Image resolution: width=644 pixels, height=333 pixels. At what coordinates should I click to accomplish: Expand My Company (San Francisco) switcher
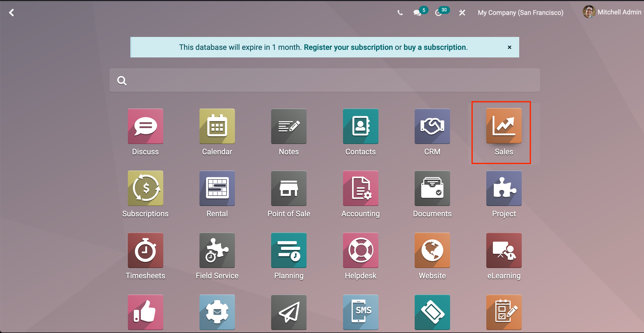point(520,13)
